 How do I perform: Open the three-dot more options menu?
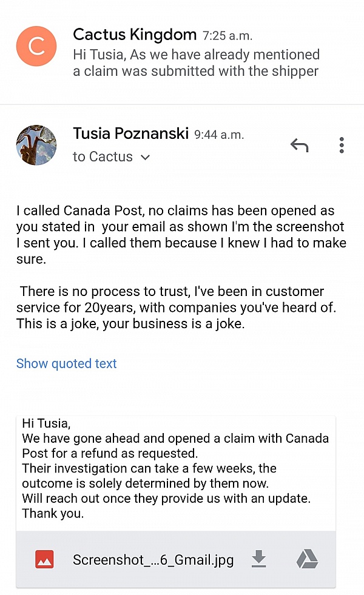click(342, 146)
